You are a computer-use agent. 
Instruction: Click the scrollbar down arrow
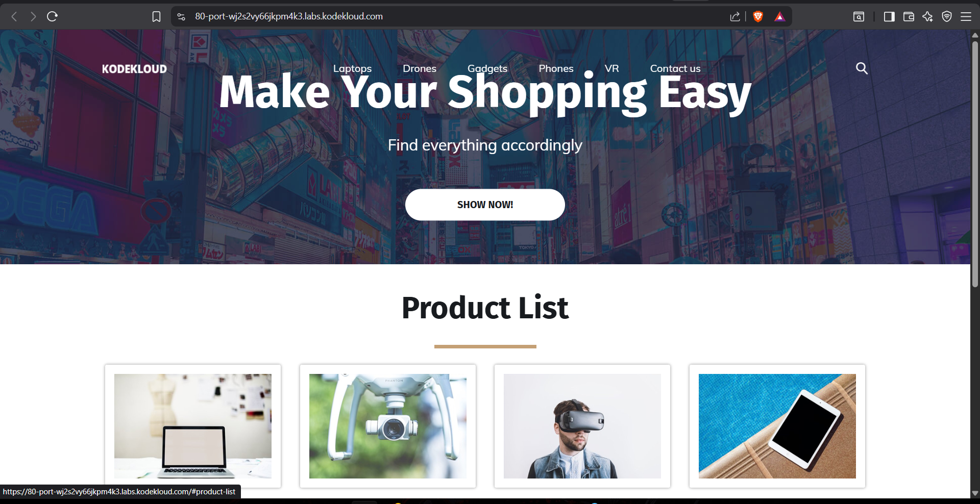tap(975, 493)
